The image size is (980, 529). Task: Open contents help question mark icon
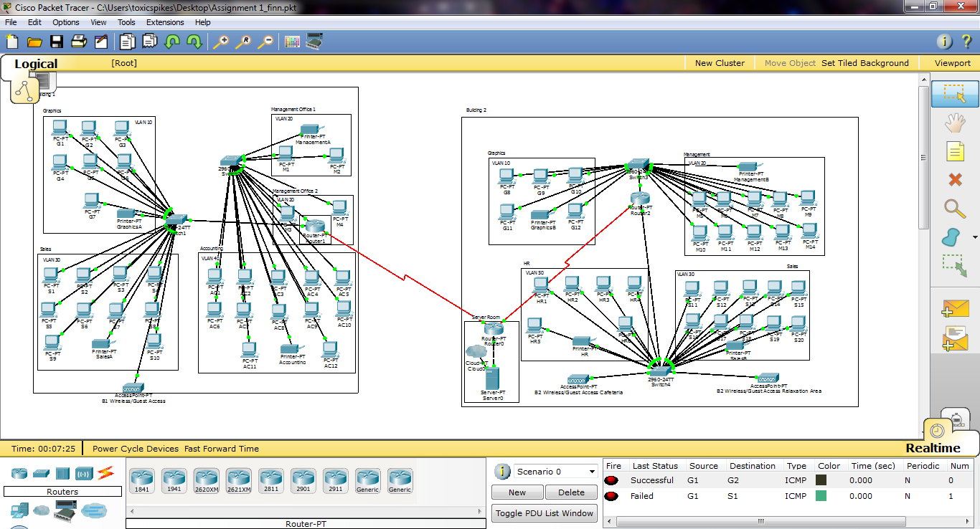pyautogui.click(x=967, y=42)
